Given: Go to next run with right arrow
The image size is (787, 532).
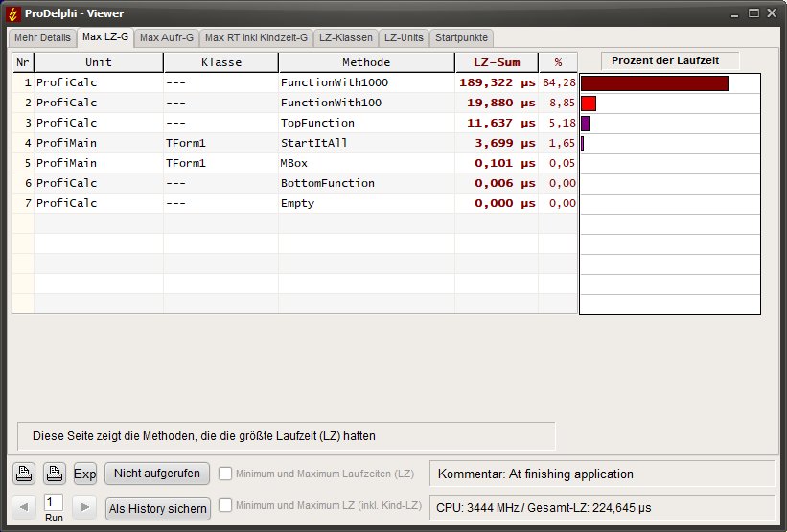Looking at the screenshot, I should [x=84, y=507].
